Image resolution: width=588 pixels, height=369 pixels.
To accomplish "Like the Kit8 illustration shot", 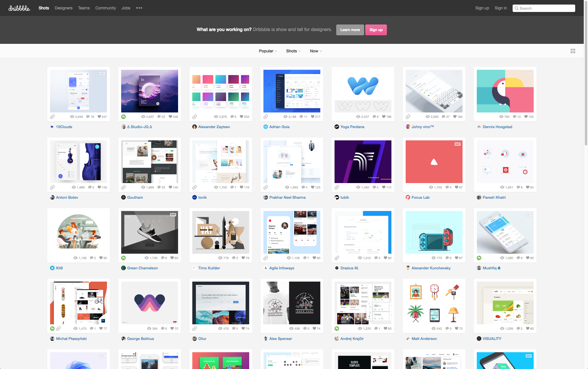I will (101, 258).
